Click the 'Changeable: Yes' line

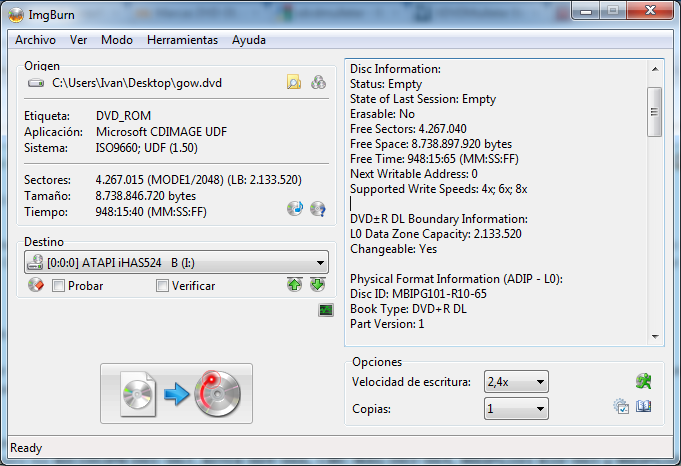[393, 249]
